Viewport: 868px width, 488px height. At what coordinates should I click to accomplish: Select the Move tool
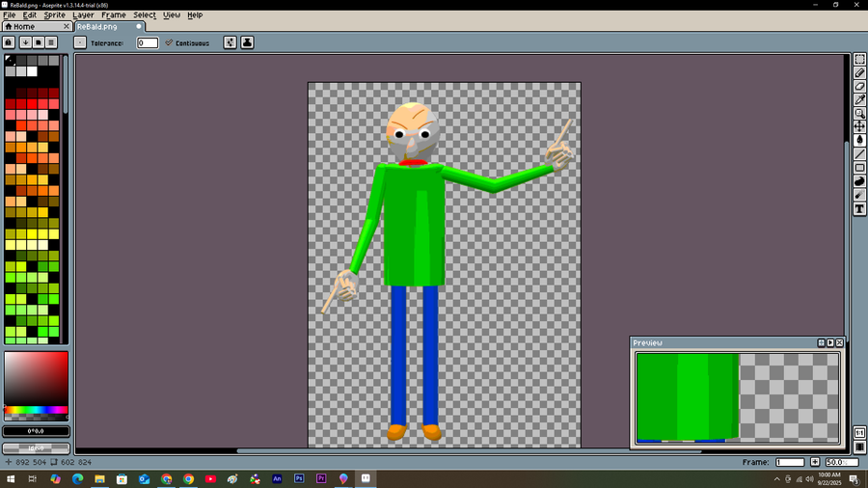tap(859, 126)
